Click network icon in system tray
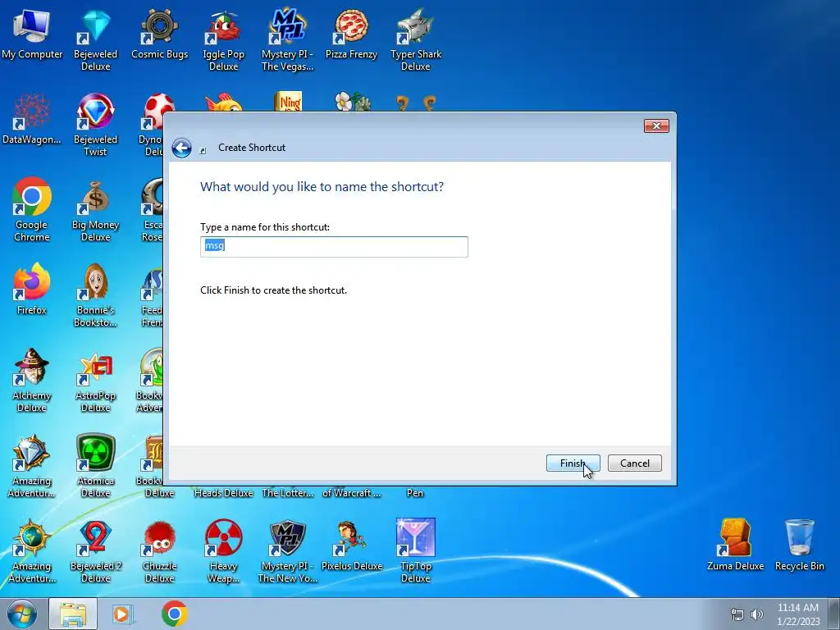 click(737, 614)
